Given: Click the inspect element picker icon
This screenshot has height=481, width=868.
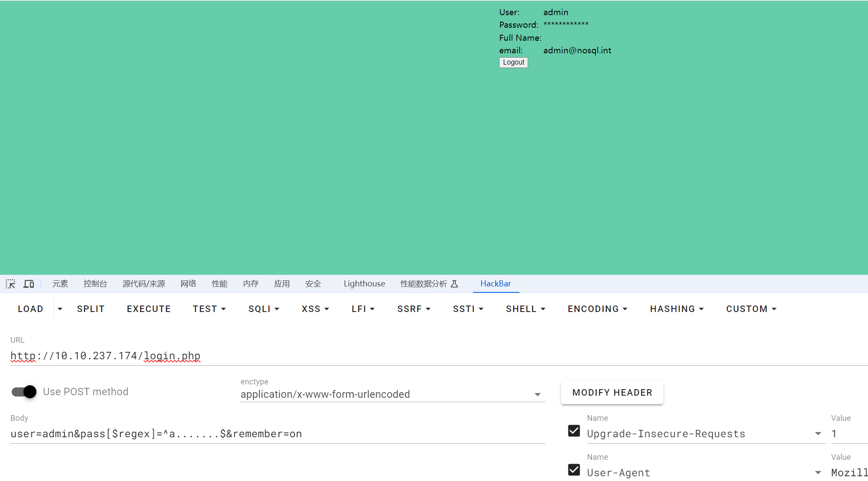Looking at the screenshot, I should coord(10,284).
